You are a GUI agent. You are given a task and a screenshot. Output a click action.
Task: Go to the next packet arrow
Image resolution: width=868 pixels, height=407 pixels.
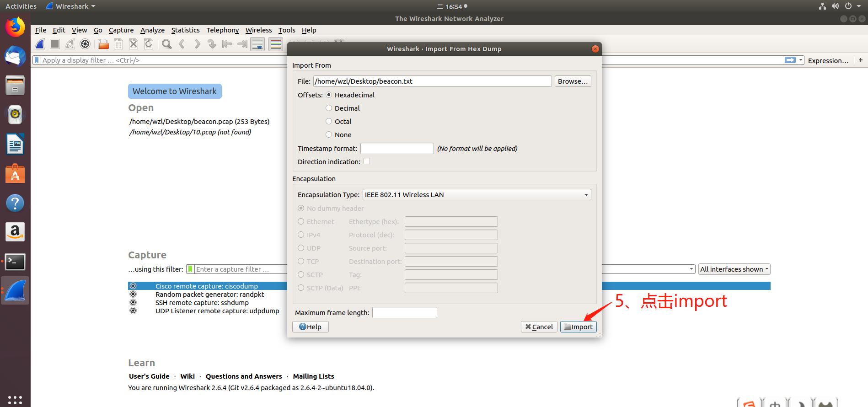[197, 44]
